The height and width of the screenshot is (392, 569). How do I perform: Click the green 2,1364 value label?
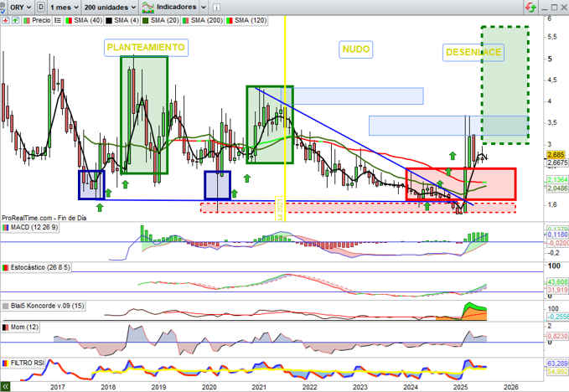point(557,180)
